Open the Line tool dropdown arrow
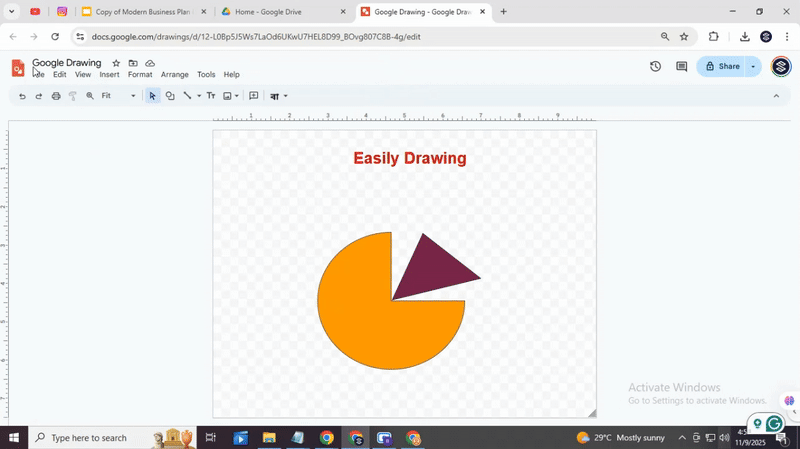This screenshot has width=800, height=449. click(x=198, y=96)
